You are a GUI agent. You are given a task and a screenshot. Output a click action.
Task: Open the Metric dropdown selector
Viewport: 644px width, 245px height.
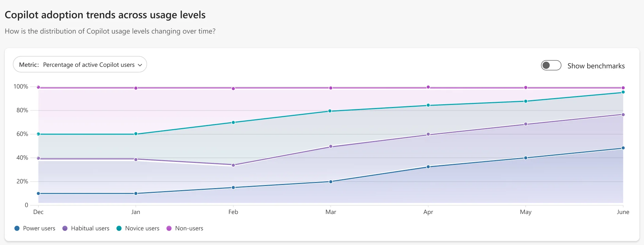(80, 64)
